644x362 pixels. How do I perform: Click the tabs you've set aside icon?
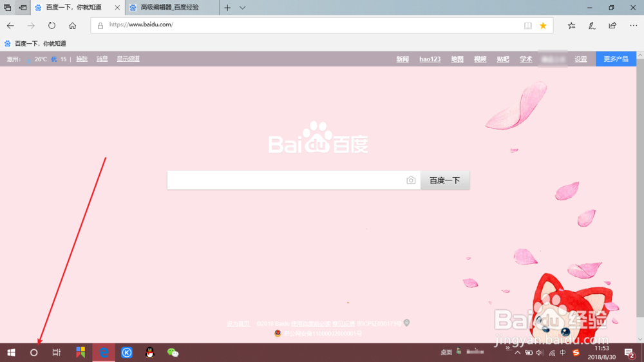pos(7,7)
